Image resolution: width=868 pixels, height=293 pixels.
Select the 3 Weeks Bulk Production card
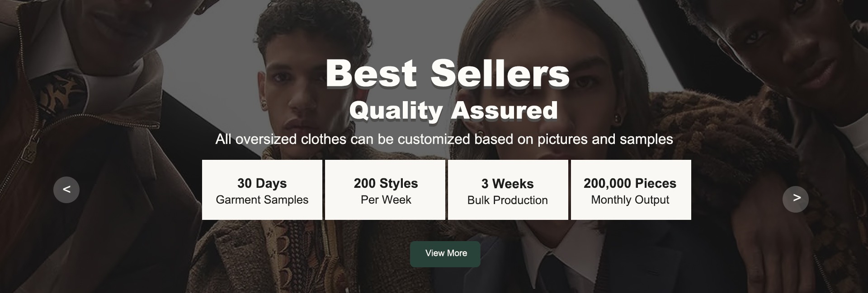(x=508, y=190)
